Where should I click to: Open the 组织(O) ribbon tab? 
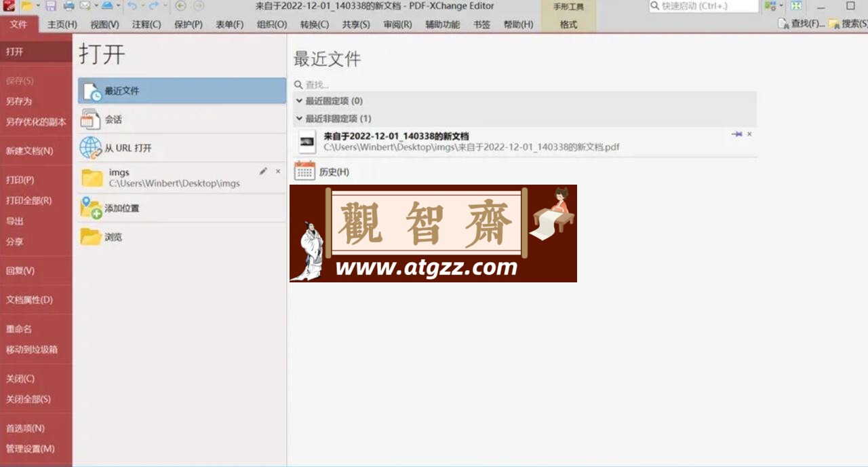pyautogui.click(x=272, y=24)
